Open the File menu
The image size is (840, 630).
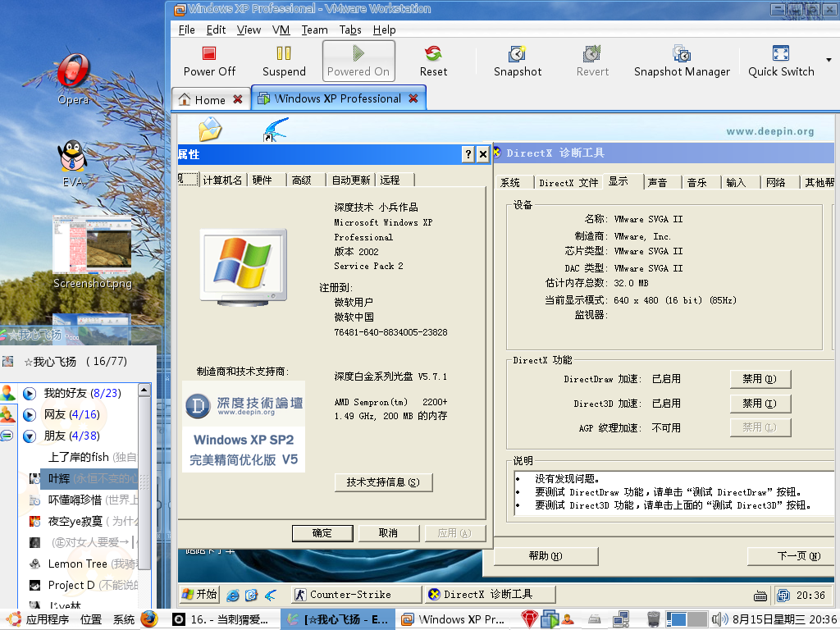coord(186,30)
